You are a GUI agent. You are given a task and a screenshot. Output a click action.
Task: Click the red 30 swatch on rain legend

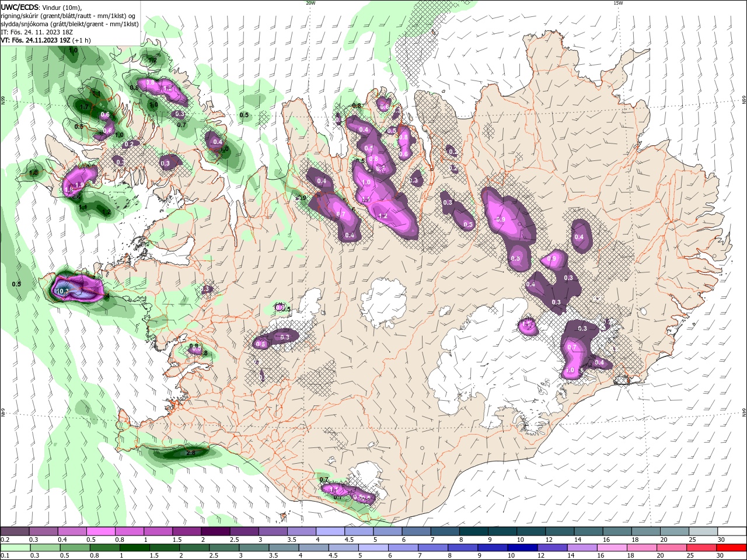tap(732, 548)
